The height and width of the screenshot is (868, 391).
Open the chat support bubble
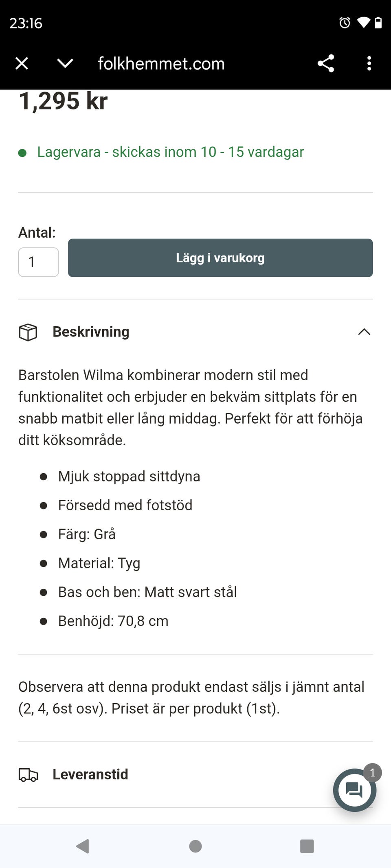[354, 790]
